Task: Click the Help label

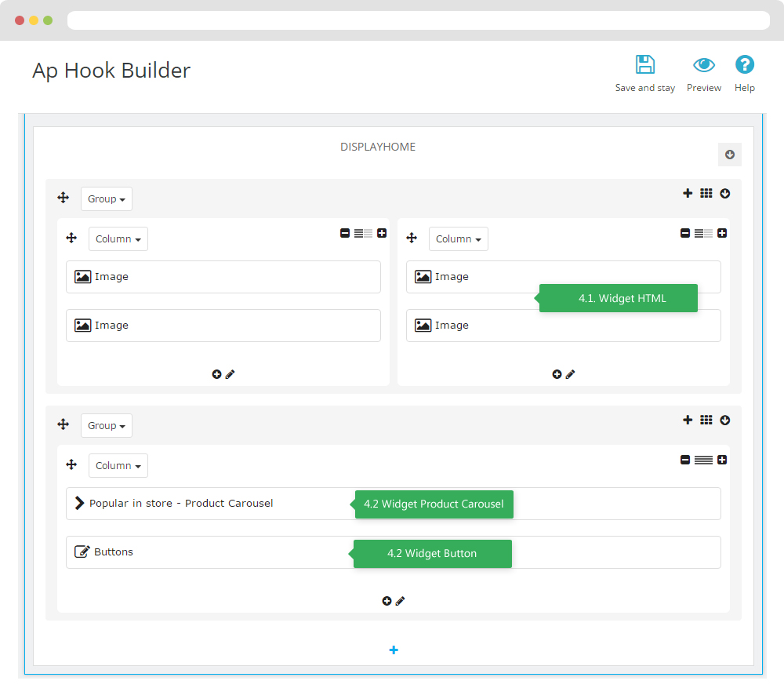Action: (745, 88)
